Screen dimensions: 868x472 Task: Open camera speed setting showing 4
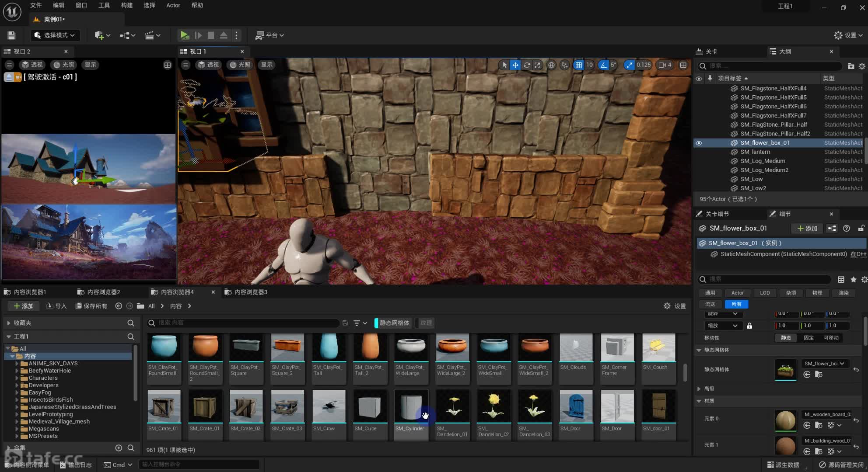click(665, 65)
